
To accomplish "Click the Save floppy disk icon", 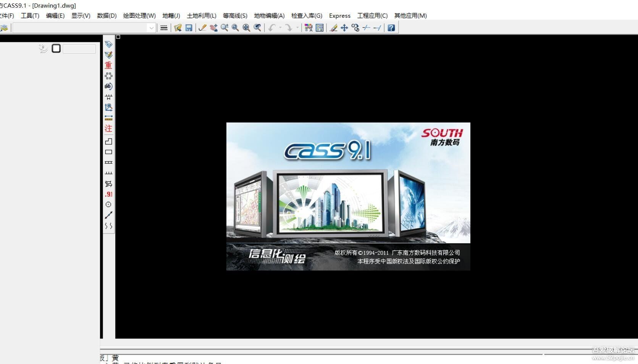I will [x=189, y=28].
